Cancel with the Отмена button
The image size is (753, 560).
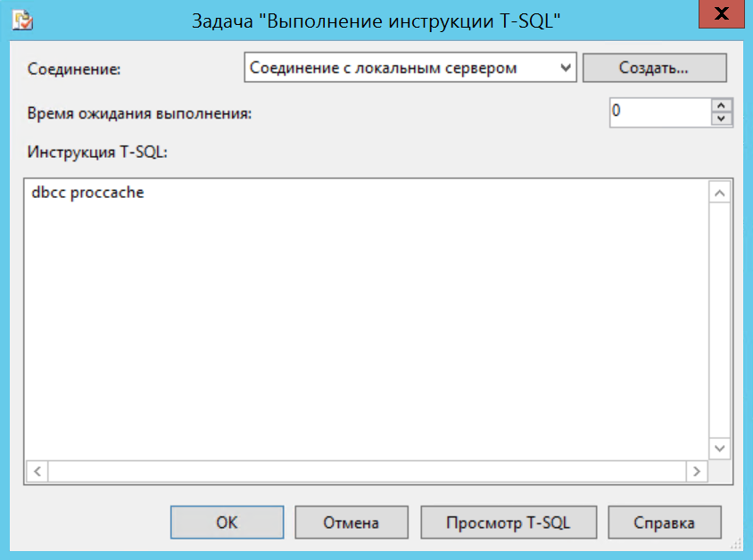(x=351, y=523)
